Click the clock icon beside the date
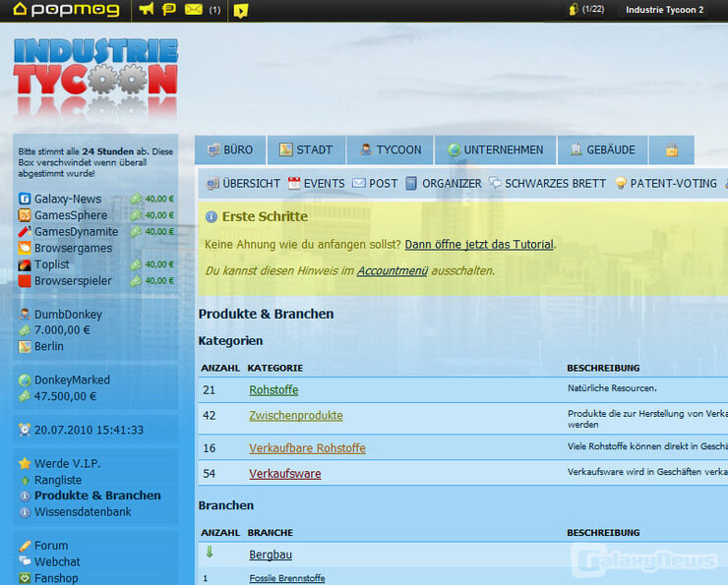Viewport: 728px width, 585px height. pyautogui.click(x=25, y=430)
